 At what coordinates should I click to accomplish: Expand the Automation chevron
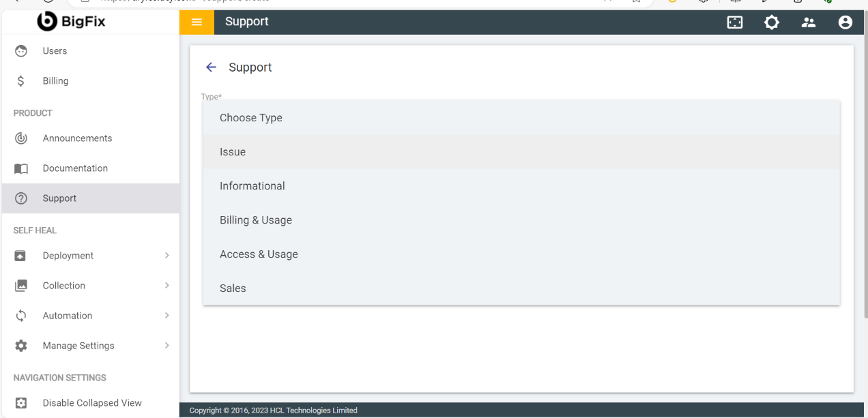tap(167, 316)
